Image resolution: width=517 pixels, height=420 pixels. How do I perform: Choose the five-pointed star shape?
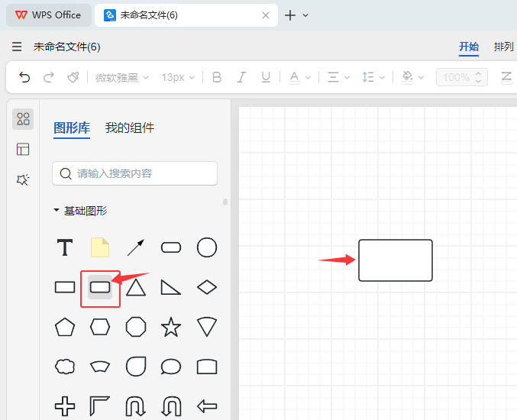click(171, 327)
